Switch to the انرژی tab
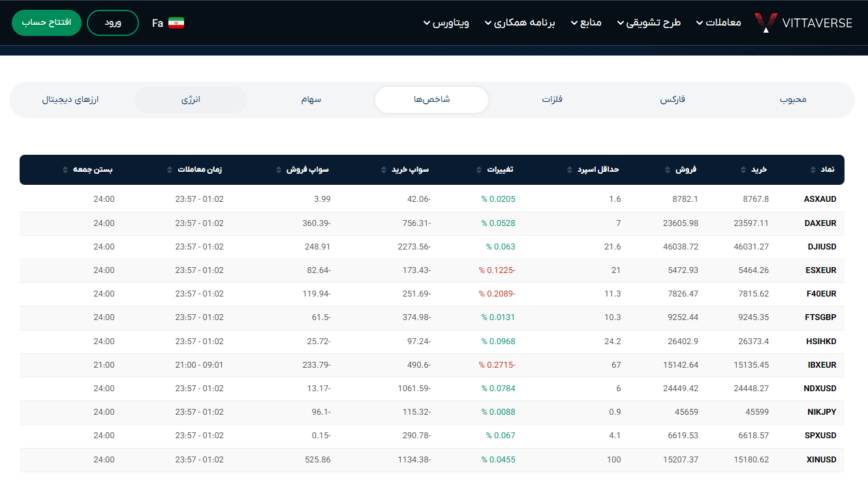 (x=191, y=100)
